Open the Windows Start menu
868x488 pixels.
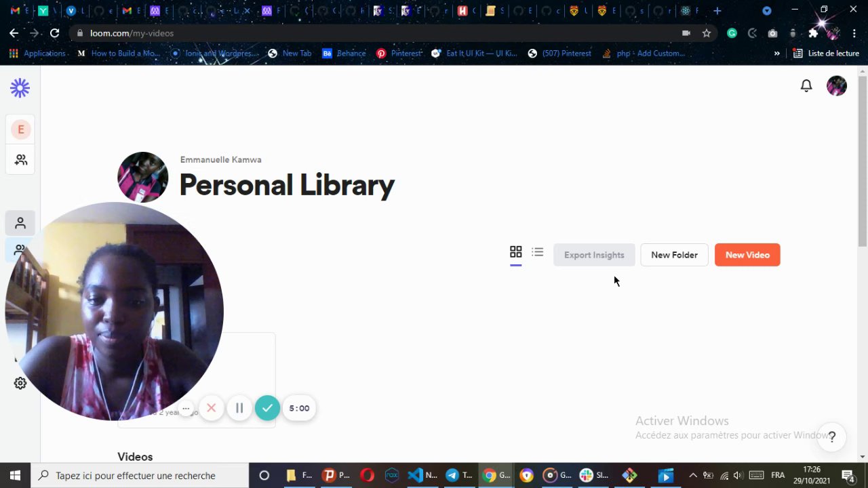(x=15, y=475)
